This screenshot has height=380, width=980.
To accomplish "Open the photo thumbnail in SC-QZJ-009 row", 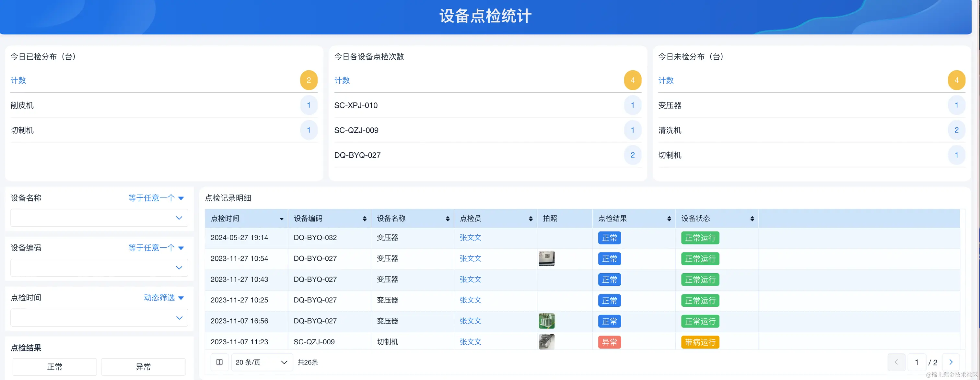I will point(546,341).
